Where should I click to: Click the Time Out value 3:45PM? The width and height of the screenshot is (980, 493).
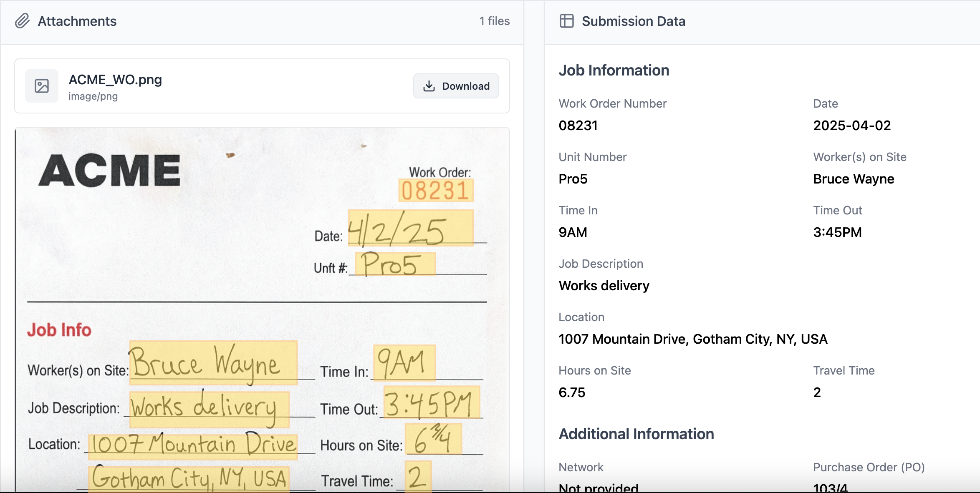tap(837, 232)
